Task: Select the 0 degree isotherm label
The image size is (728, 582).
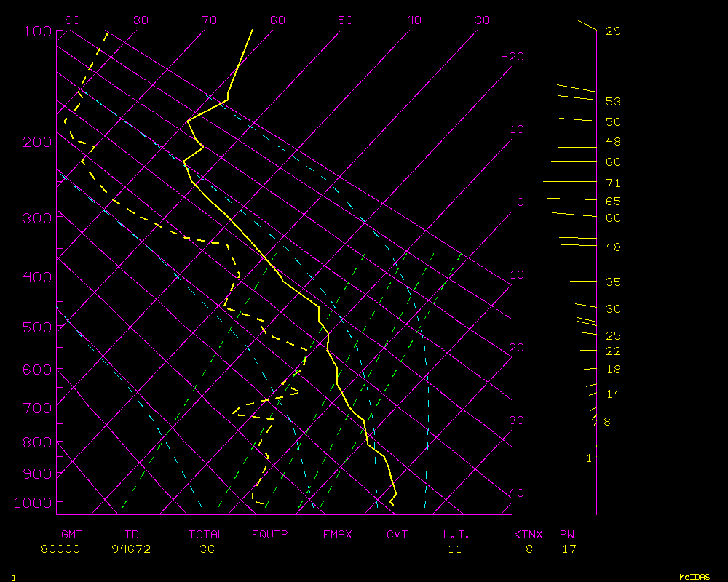Action: point(520,202)
